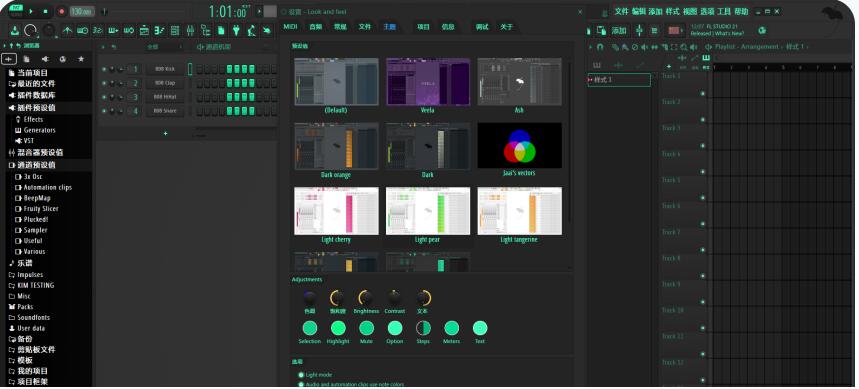This screenshot has height=389, width=859.
Task: Expand the User data folder
Action: (x=31, y=328)
